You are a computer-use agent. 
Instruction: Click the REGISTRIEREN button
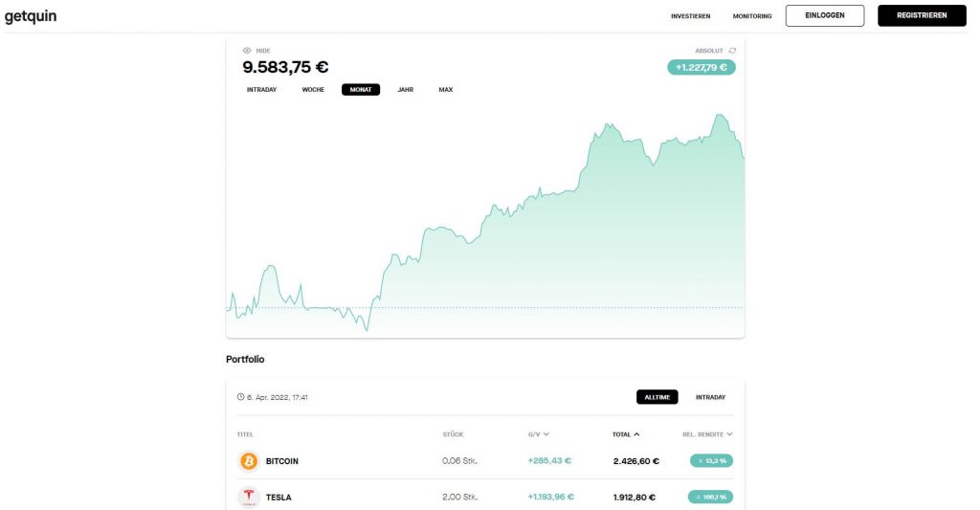[x=922, y=15]
